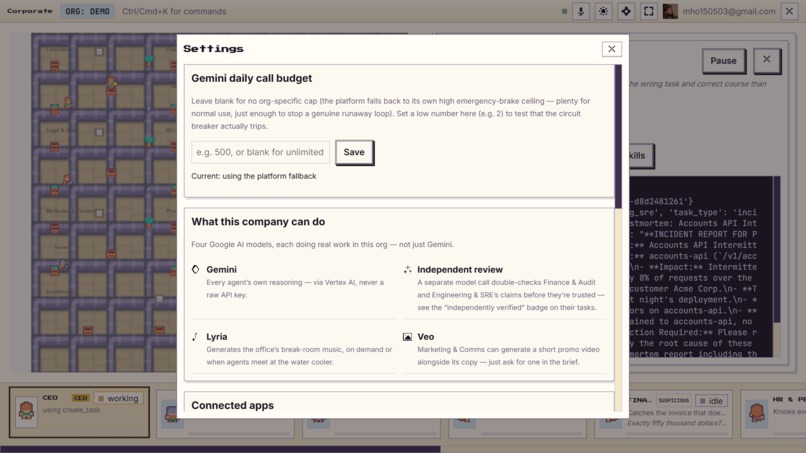The height and width of the screenshot is (453, 806).
Task: Click the microphone icon in top bar
Action: click(581, 11)
